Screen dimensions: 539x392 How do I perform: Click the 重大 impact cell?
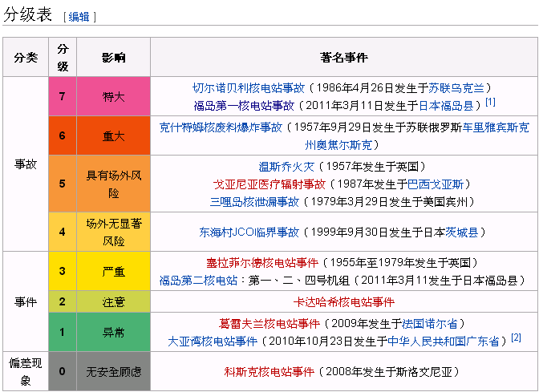click(x=113, y=135)
